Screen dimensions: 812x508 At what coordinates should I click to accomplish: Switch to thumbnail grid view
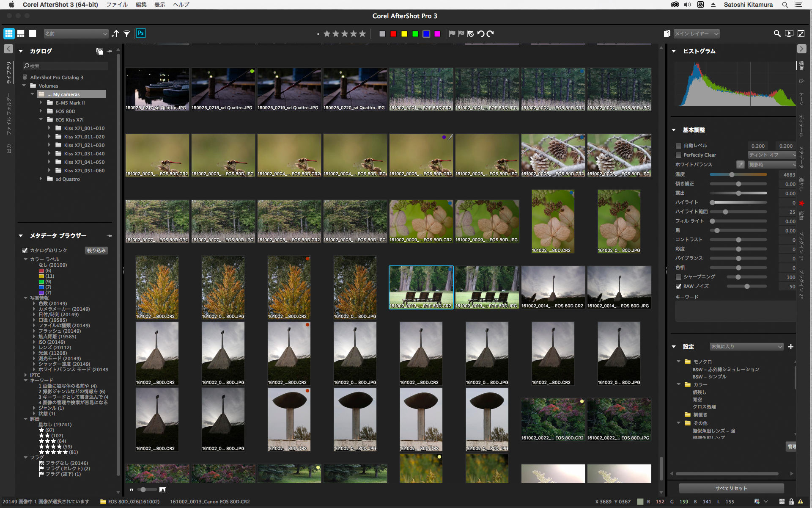9,33
